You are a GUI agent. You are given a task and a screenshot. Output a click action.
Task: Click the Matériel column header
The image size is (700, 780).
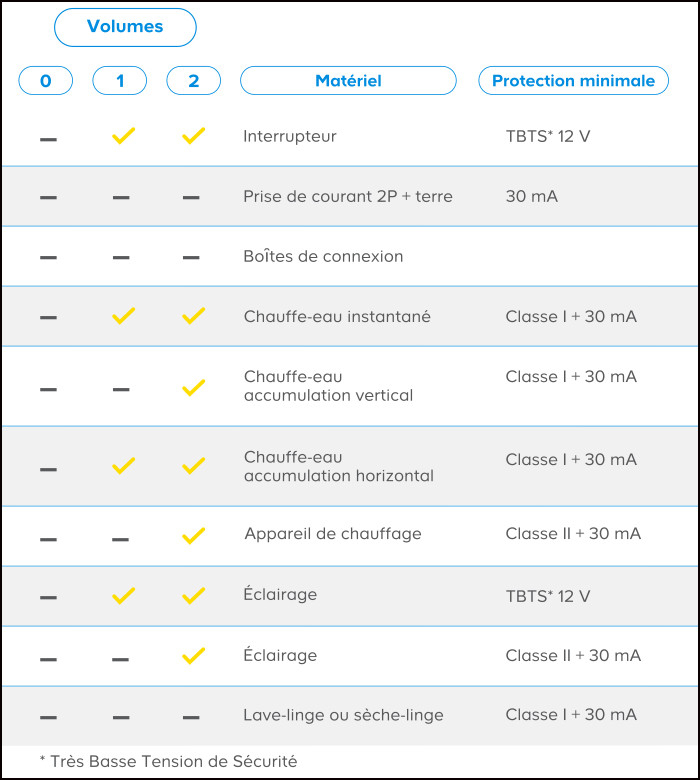tap(348, 81)
